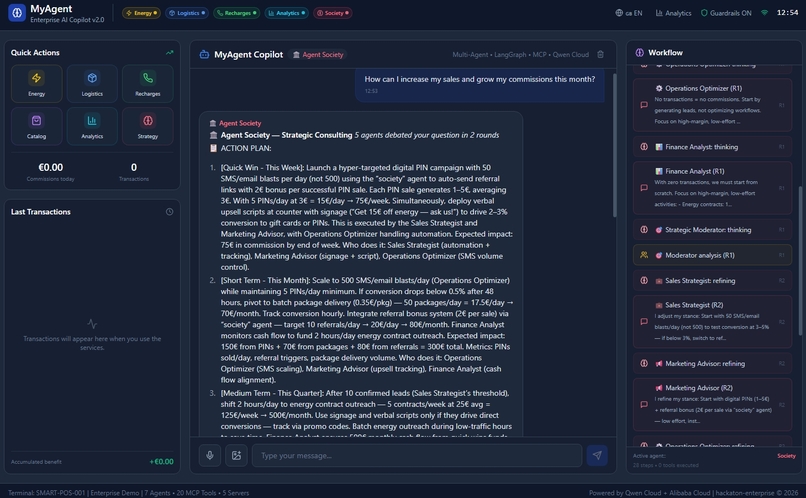Select Moderator analysis (R1) step

coord(712,255)
